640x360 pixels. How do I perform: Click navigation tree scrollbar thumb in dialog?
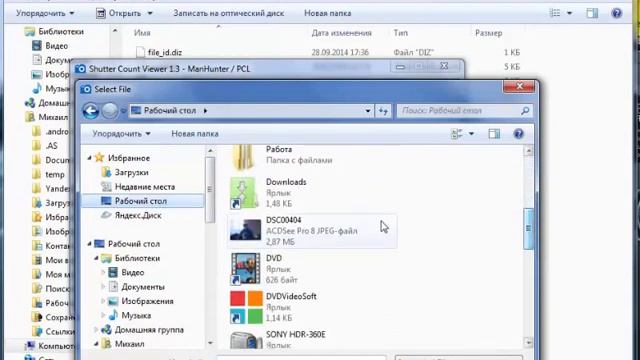[x=210, y=190]
